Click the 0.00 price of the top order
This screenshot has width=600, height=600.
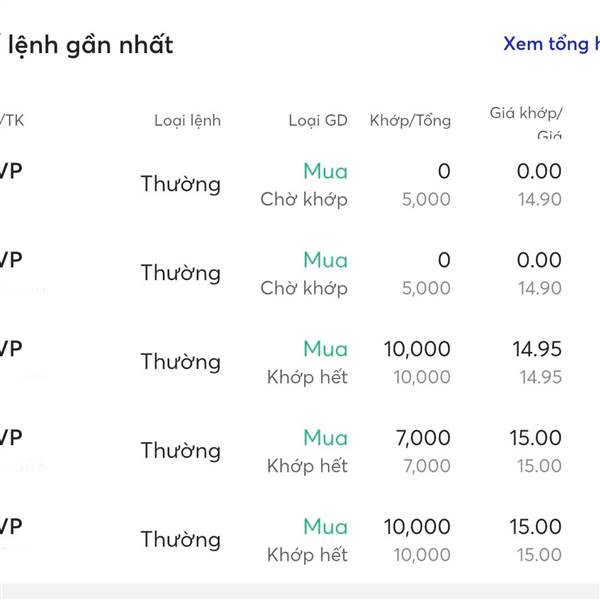tap(539, 172)
